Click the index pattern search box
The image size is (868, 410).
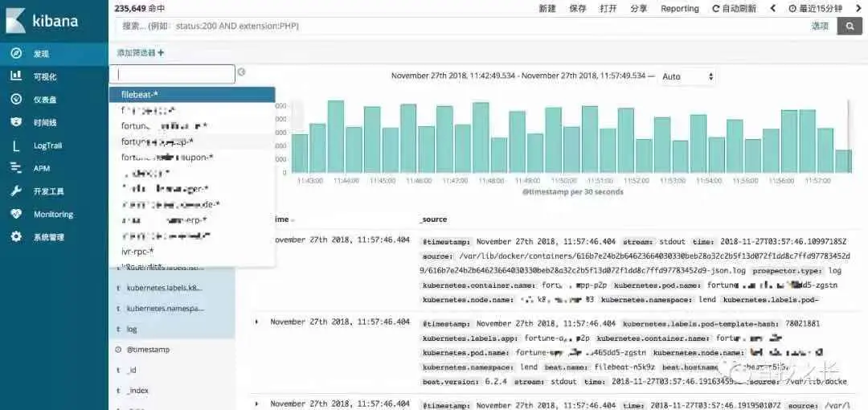click(172, 74)
